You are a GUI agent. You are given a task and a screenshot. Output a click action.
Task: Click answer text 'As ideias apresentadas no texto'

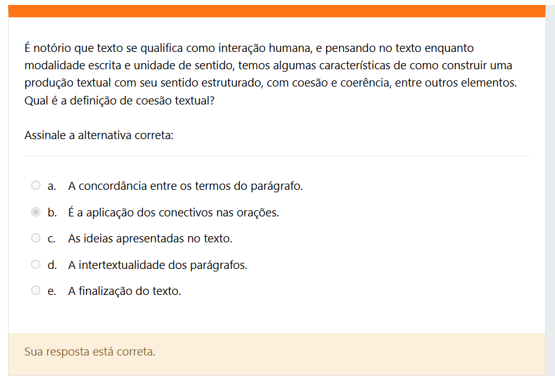point(150,239)
